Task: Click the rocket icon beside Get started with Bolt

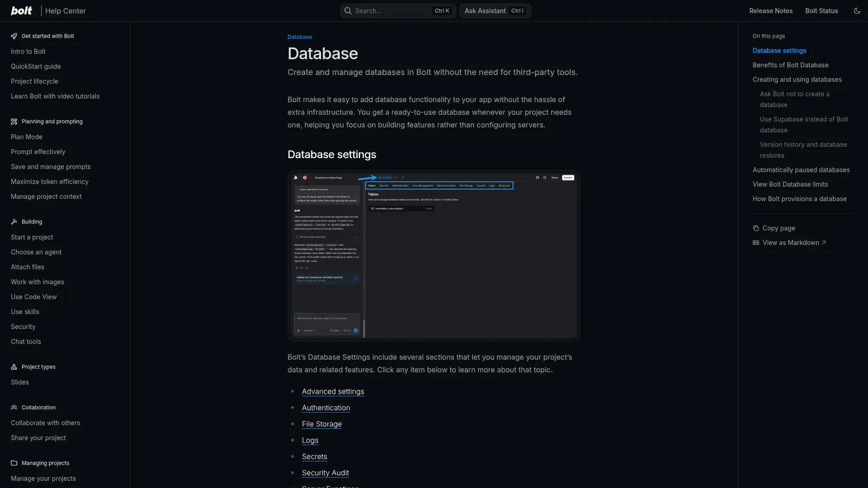Action: click(14, 36)
